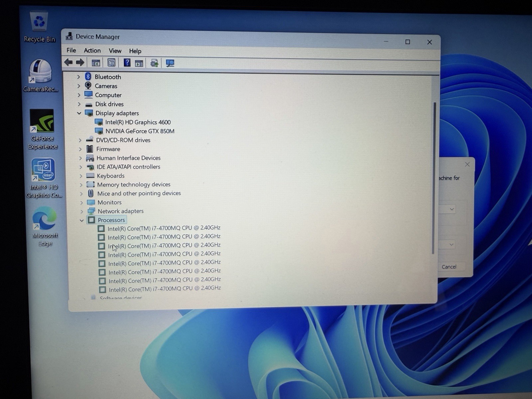Screen dimensions: 532x399
Task: Click the Device Manager vertical scrollbar
Action: point(434,178)
